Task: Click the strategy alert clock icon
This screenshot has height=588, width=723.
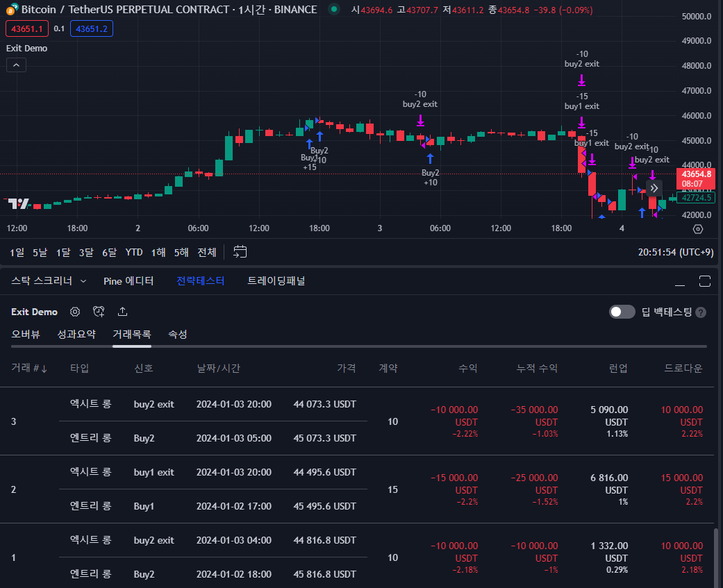Action: coord(99,312)
